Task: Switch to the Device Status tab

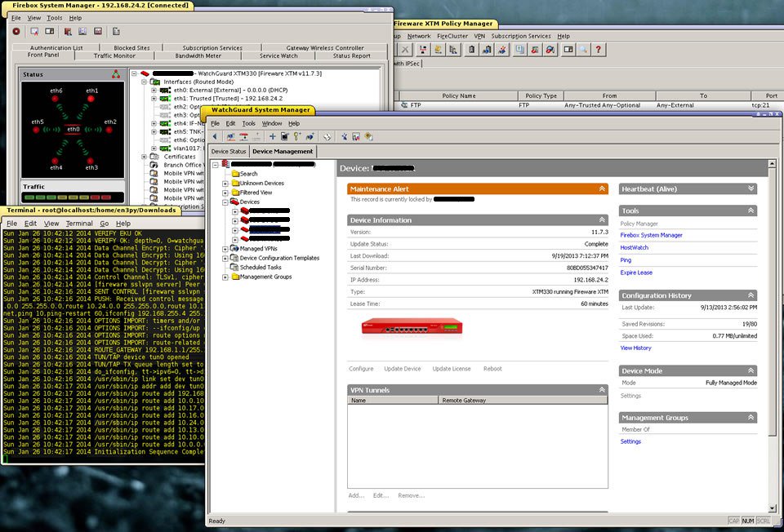Action: (229, 151)
